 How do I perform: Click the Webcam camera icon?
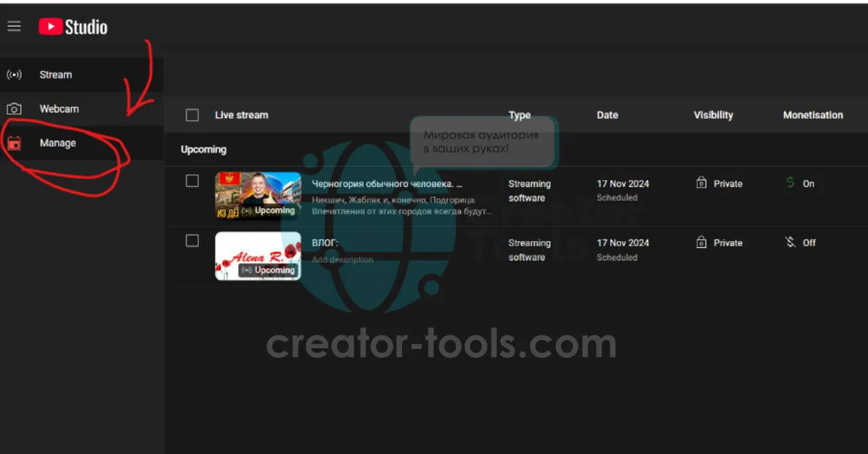pyautogui.click(x=14, y=109)
